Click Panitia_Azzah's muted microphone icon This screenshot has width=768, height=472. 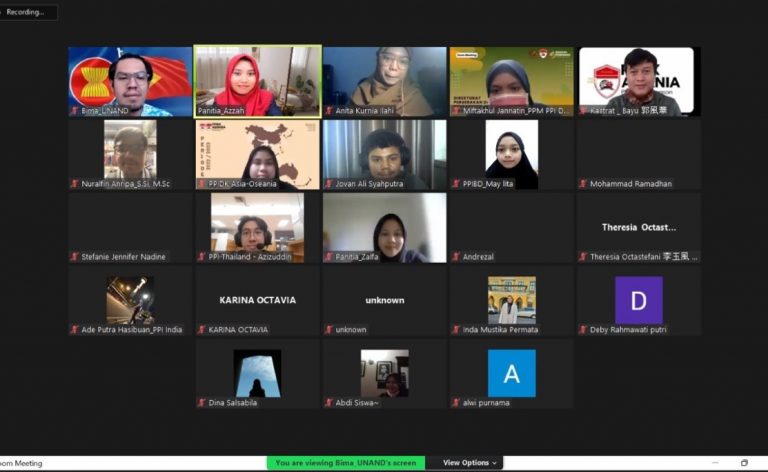tap(201, 111)
